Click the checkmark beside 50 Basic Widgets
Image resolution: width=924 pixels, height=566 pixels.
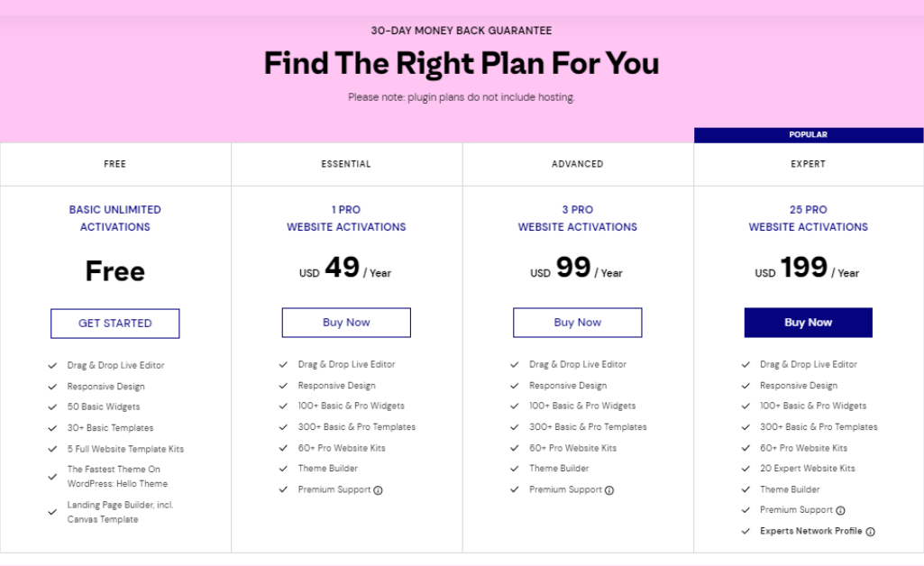52,407
